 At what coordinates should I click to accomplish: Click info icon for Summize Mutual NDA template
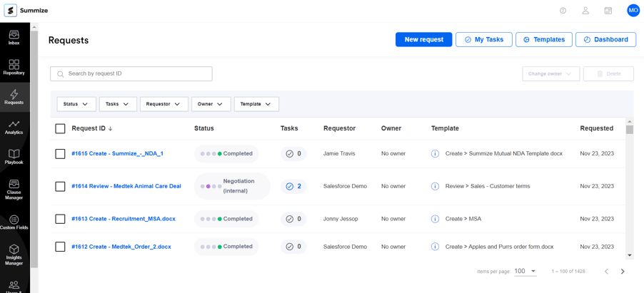(435, 153)
